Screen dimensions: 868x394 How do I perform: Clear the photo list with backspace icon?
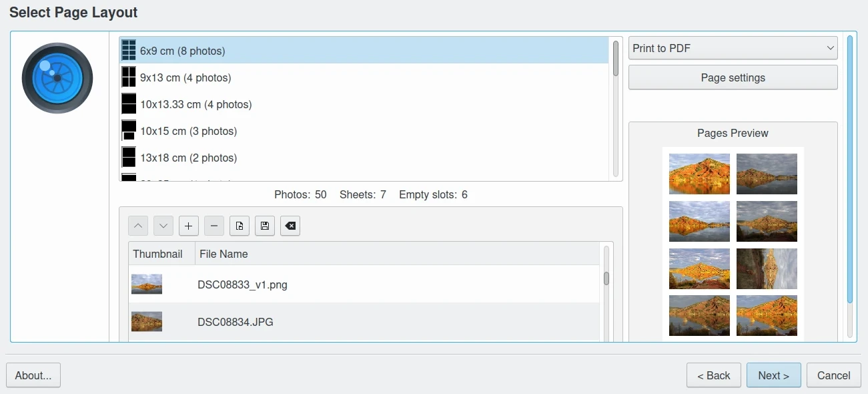tap(290, 226)
